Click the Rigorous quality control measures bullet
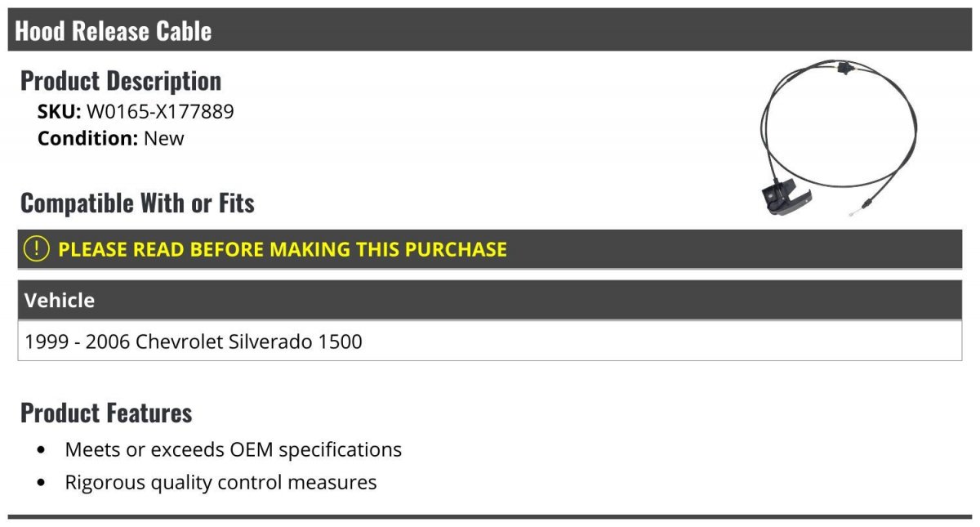The width and height of the screenshot is (980, 527). pyautogui.click(x=220, y=482)
